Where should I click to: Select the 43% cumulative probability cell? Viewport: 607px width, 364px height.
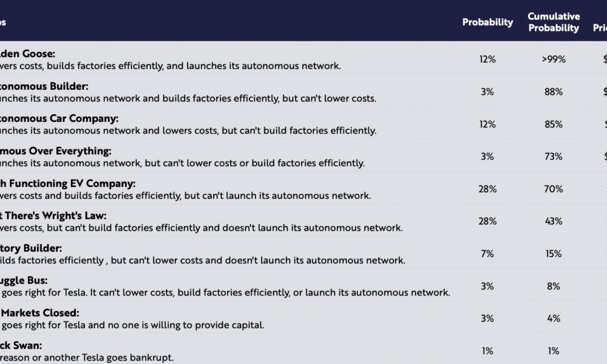pyautogui.click(x=554, y=221)
